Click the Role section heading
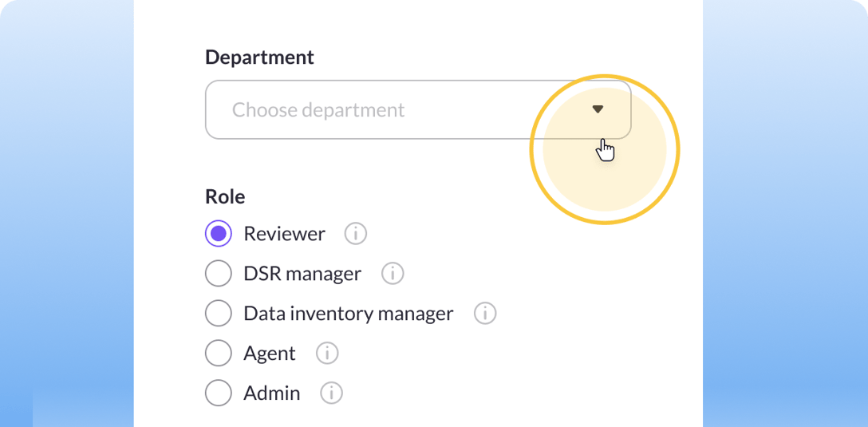 coord(225,196)
